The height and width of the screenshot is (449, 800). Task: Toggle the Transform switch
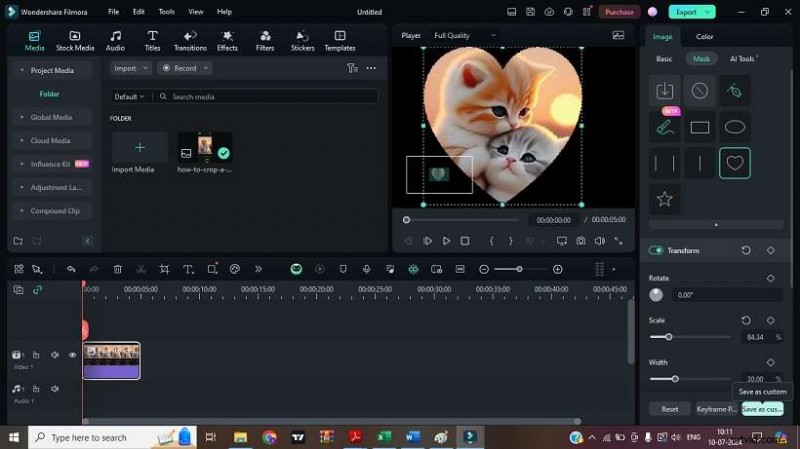tap(657, 250)
